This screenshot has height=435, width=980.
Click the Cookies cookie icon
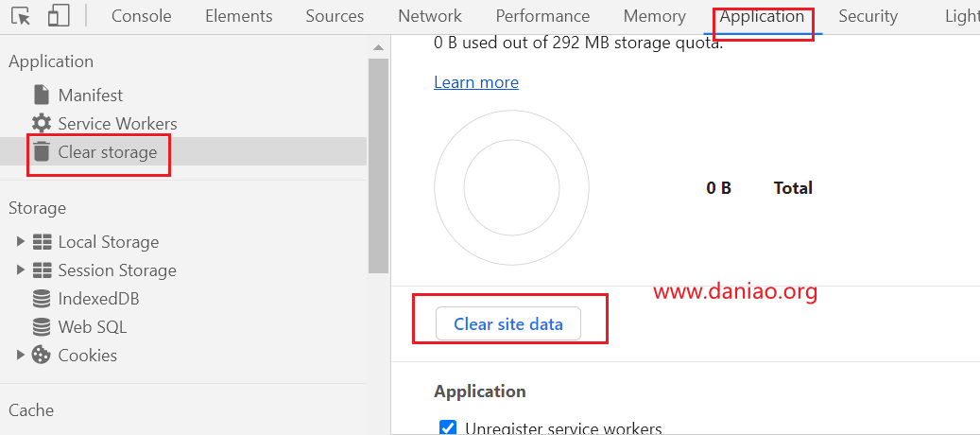(42, 355)
